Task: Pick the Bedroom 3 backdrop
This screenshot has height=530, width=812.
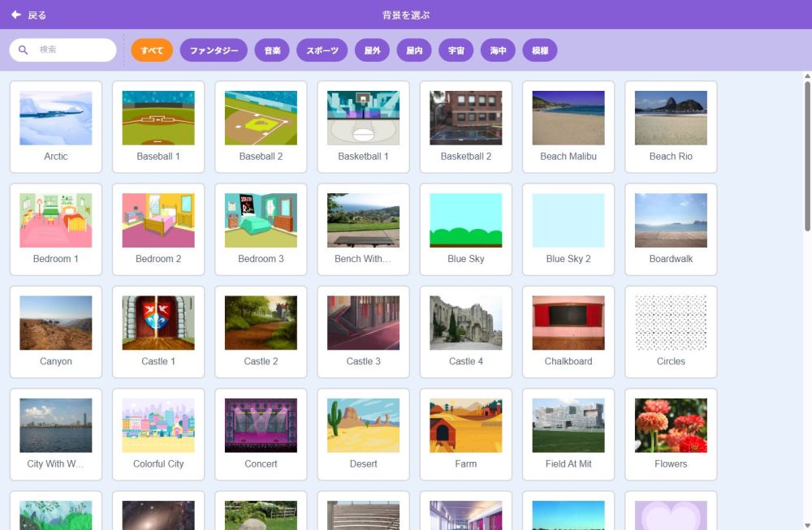Action: tap(261, 229)
